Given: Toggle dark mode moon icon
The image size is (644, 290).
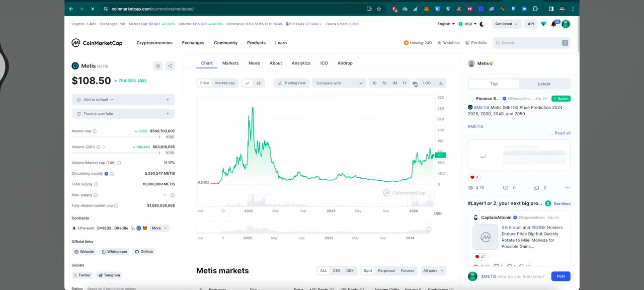Looking at the screenshot, I should tap(482, 24).
